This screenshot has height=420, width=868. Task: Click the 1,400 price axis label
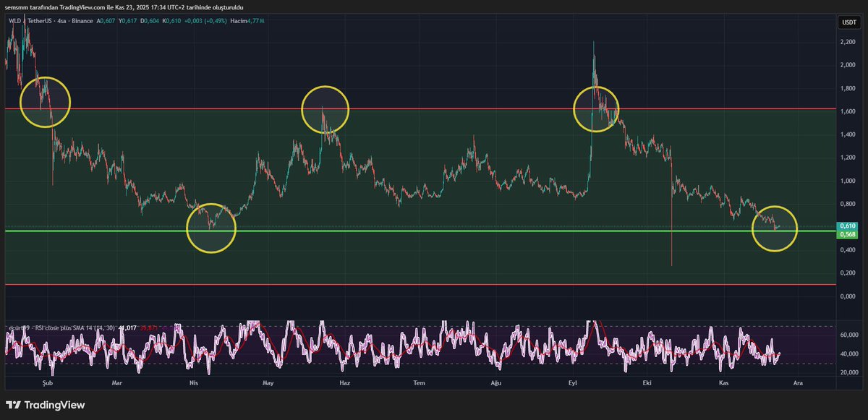[x=848, y=134]
